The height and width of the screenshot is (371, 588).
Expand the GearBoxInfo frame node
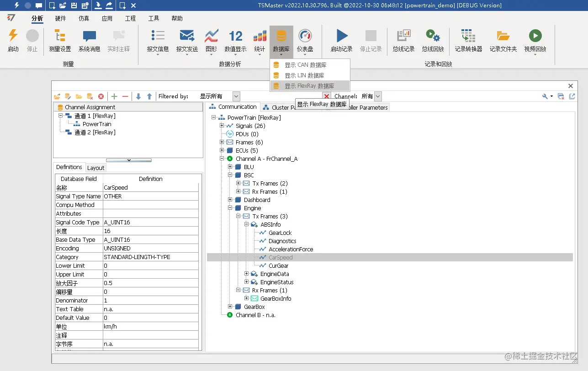pos(247,298)
